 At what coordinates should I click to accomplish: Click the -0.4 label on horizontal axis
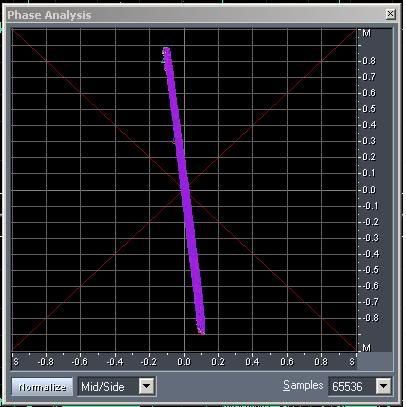[115, 362]
